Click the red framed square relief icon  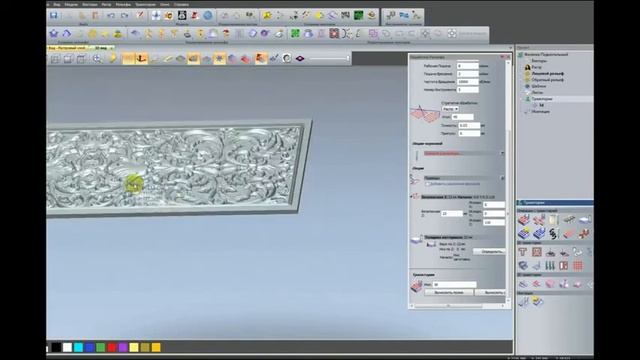[334, 33]
